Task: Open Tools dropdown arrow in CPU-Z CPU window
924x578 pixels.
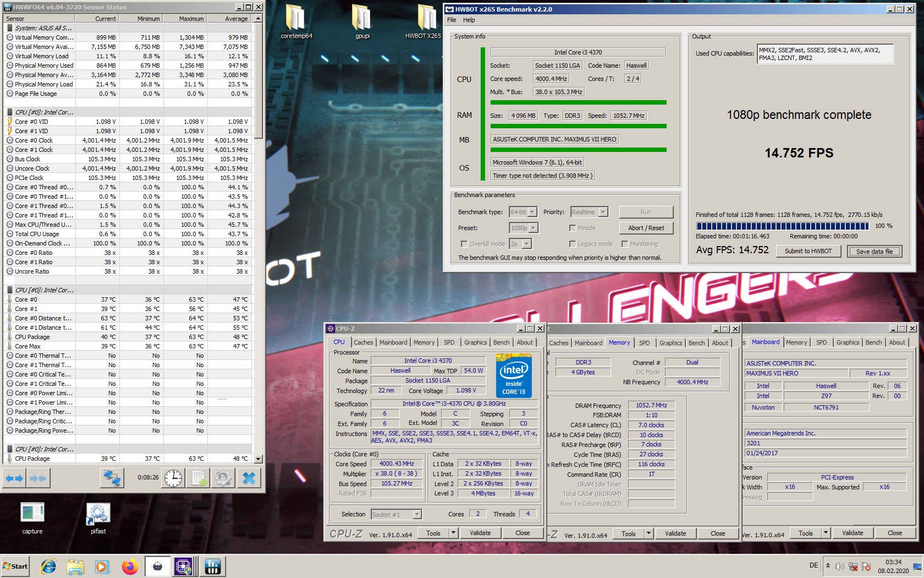Action: [454, 533]
